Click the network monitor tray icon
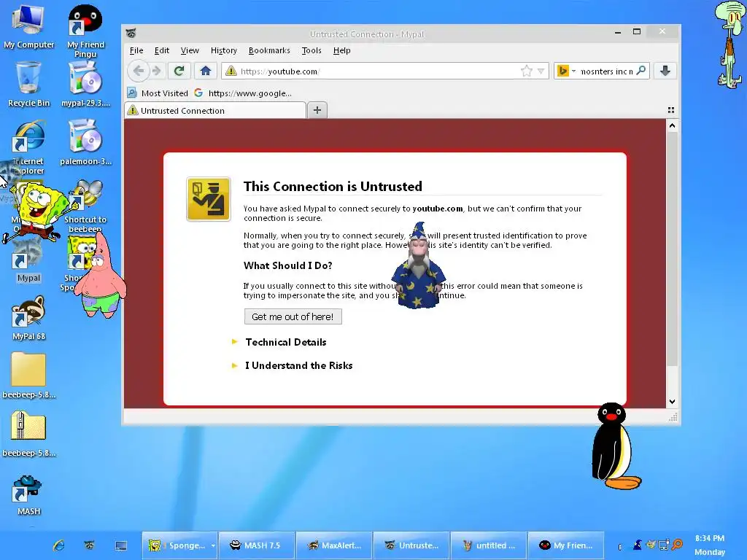This screenshot has height=560, width=747. pyautogui.click(x=664, y=544)
